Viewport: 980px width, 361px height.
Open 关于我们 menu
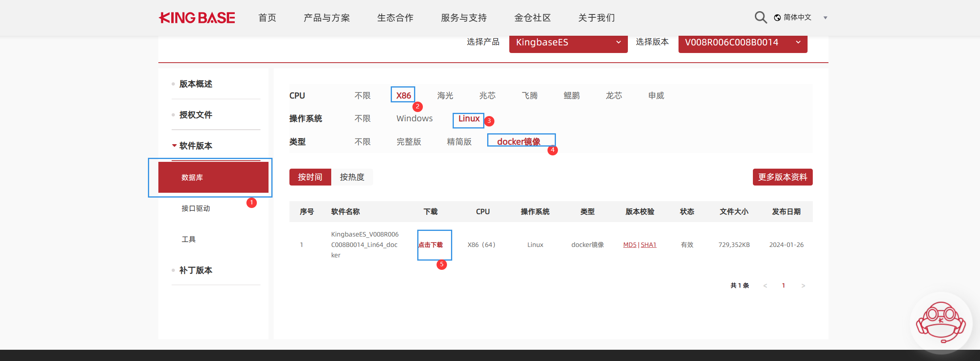pos(597,18)
